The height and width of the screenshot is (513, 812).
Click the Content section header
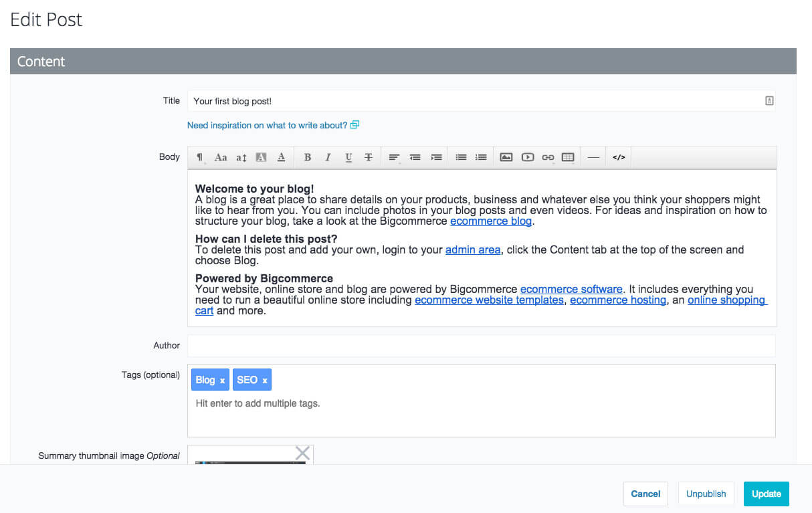tap(403, 62)
